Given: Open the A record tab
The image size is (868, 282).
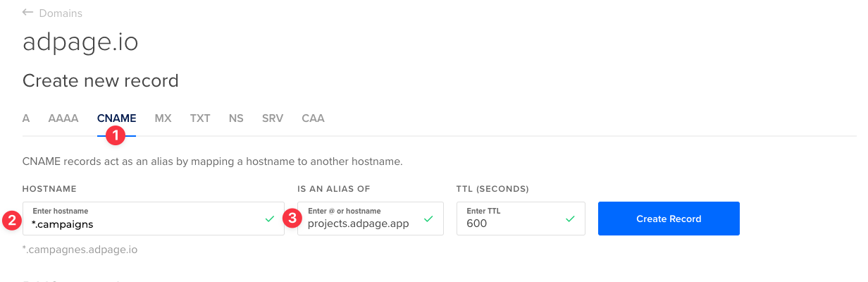Looking at the screenshot, I should click(x=26, y=118).
